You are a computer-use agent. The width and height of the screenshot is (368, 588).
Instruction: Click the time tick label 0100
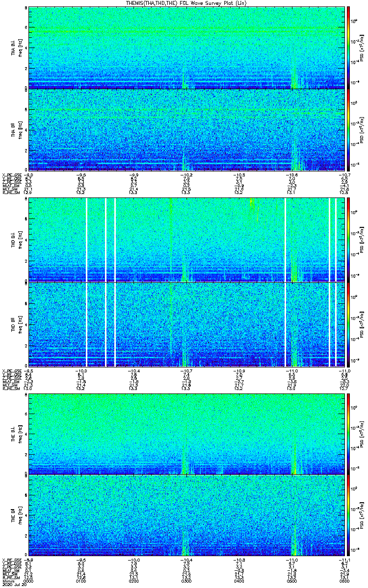point(81,581)
